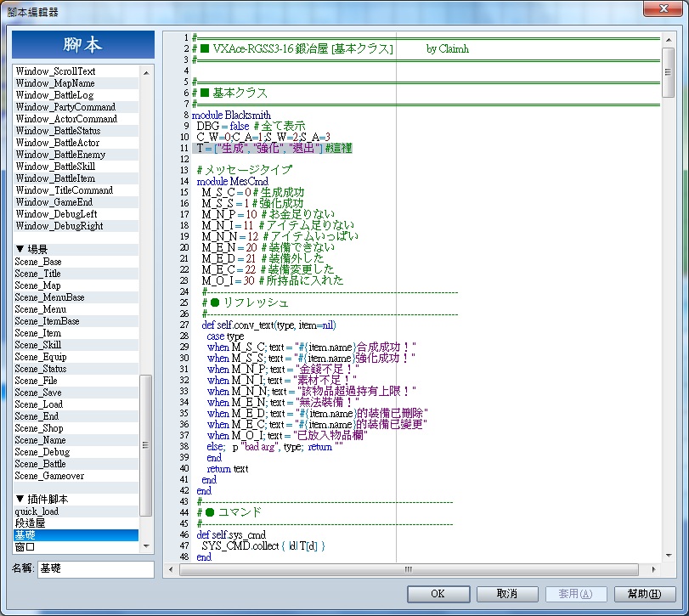Image resolution: width=689 pixels, height=616 pixels.
Task: Click the code editor scroll-left arrow
Action: 171,570
